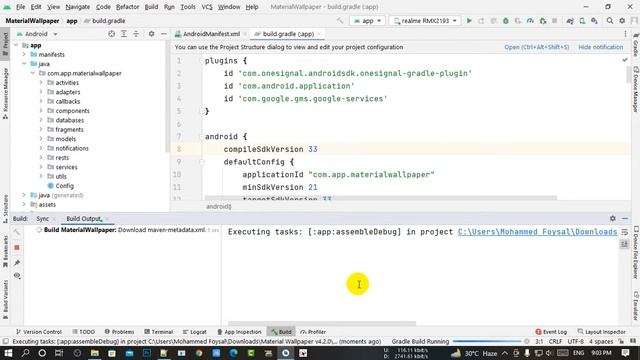This screenshot has width=640, height=360.
Task: Stop the running build red square
Action: pos(17,248)
